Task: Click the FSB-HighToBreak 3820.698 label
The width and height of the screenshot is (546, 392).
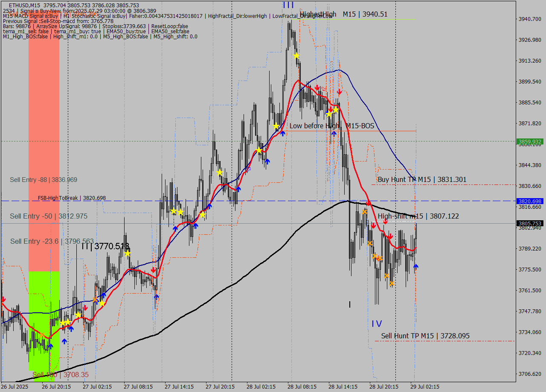Action: (72, 198)
